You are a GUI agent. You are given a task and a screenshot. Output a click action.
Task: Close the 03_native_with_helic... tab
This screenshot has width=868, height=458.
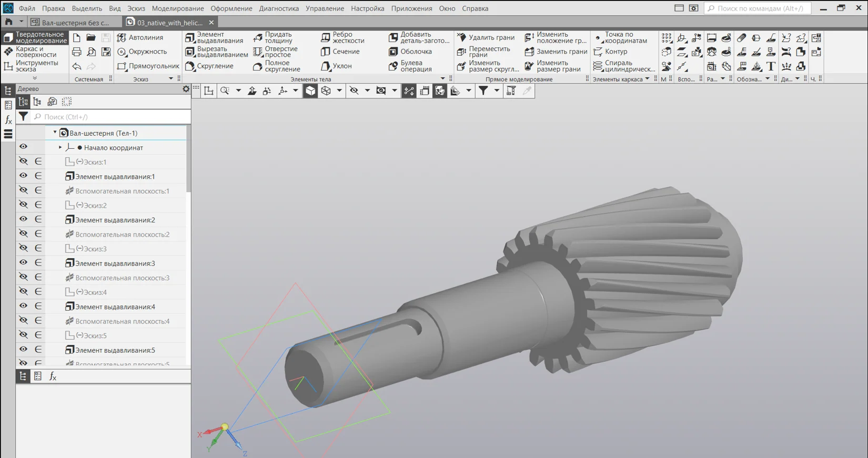point(211,23)
